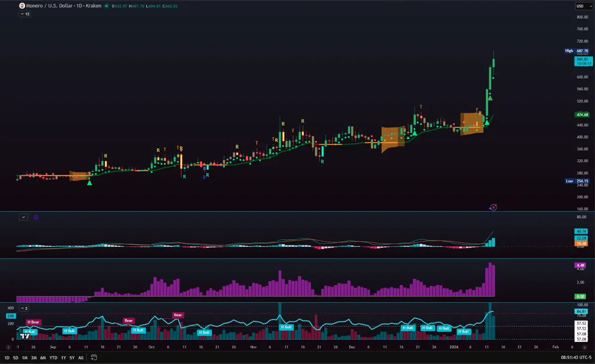Click the Monero symbol logo icon
This screenshot has height=364, width=595.
(22, 6)
